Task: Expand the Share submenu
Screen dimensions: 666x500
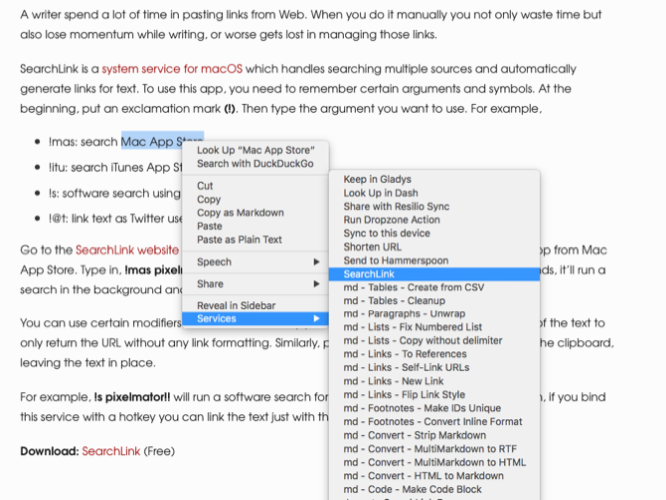Action: pos(315,284)
